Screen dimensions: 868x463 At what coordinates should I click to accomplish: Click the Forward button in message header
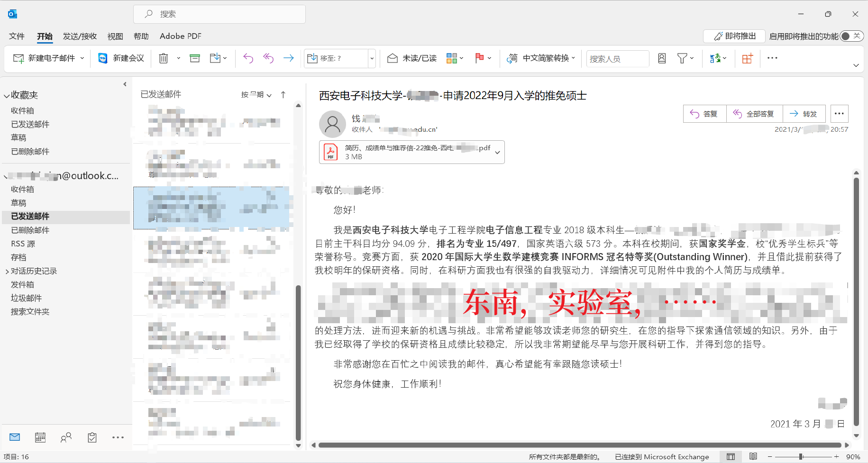pos(804,114)
